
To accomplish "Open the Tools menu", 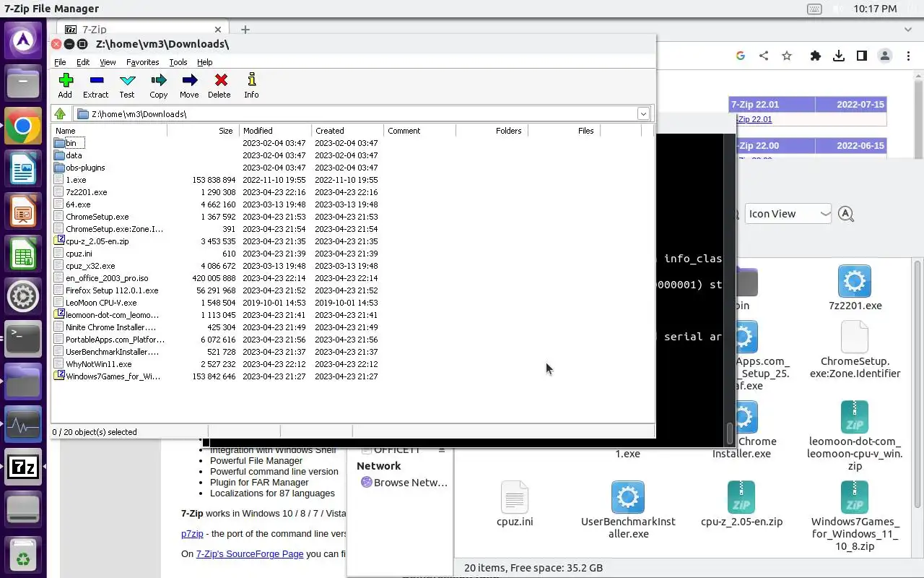I will tap(178, 62).
